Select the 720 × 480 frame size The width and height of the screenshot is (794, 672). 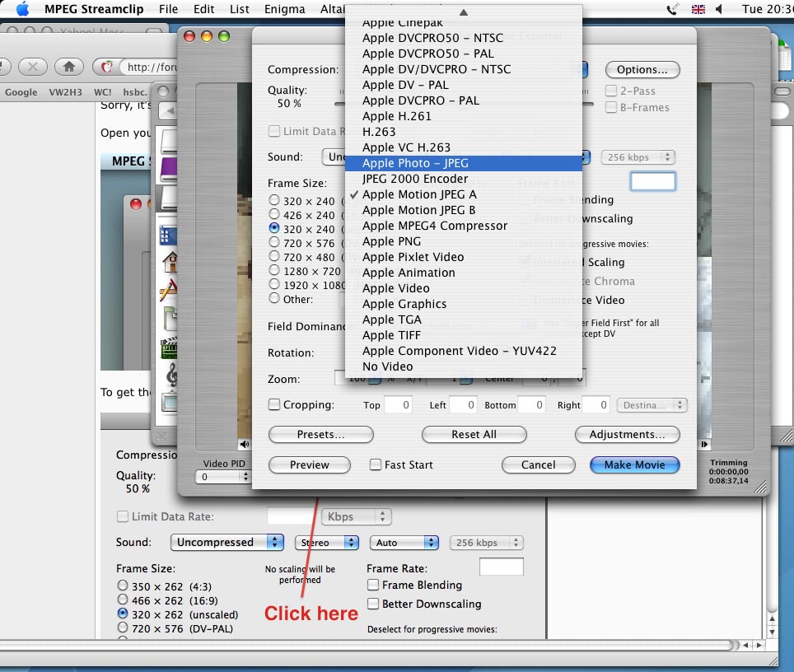click(x=274, y=256)
